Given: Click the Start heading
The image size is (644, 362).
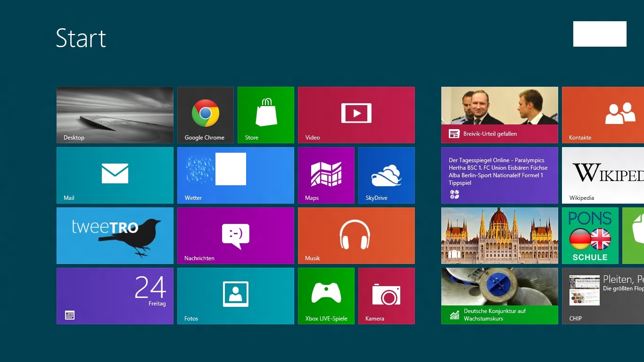Looking at the screenshot, I should 81,38.
